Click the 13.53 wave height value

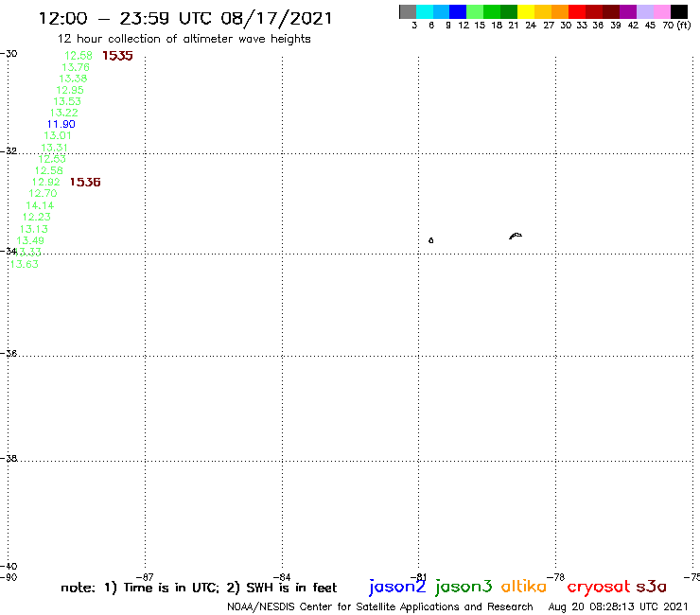(67, 101)
